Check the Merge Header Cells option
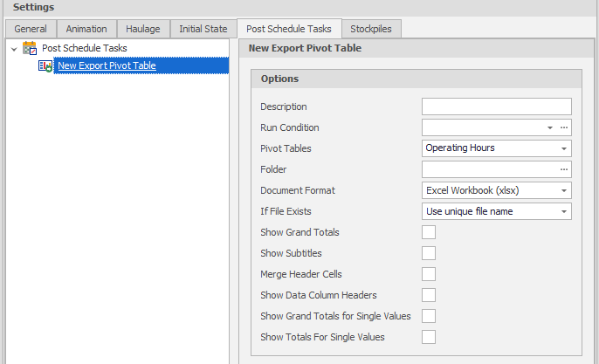 tap(429, 274)
